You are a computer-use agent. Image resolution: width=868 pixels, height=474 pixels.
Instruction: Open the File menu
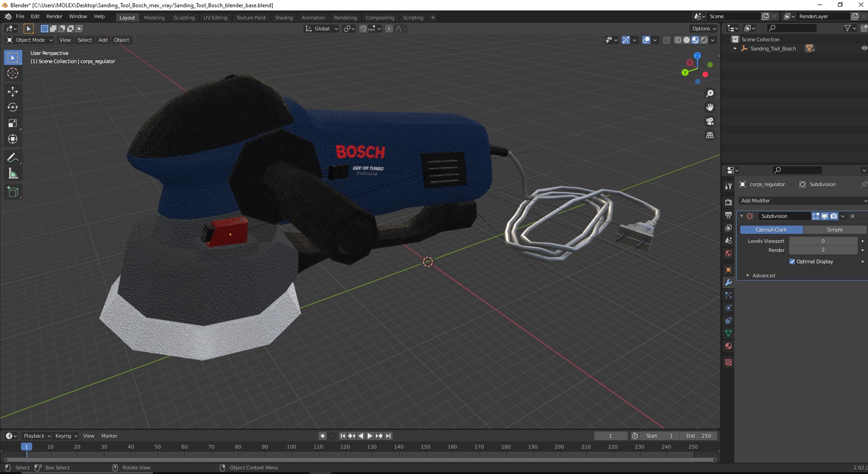pos(20,16)
